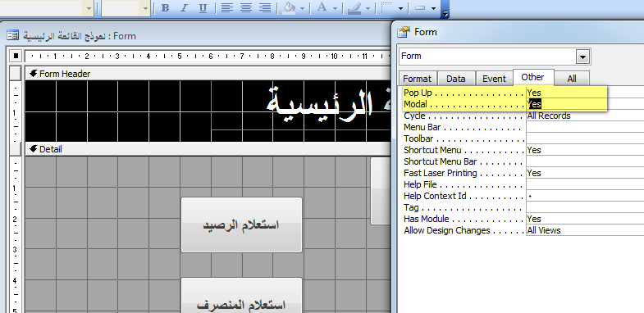This screenshot has width=644, height=313.
Task: Click the property sheet window icon
Action: point(404,32)
